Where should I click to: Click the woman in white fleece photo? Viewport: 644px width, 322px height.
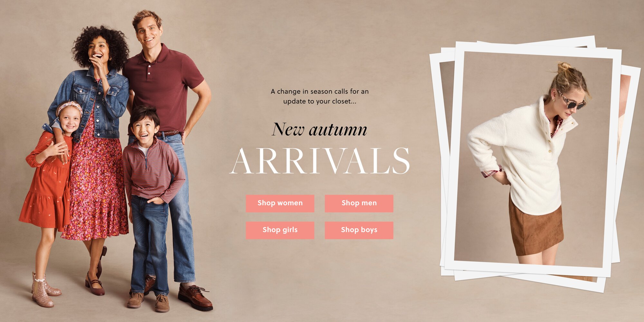click(x=533, y=159)
